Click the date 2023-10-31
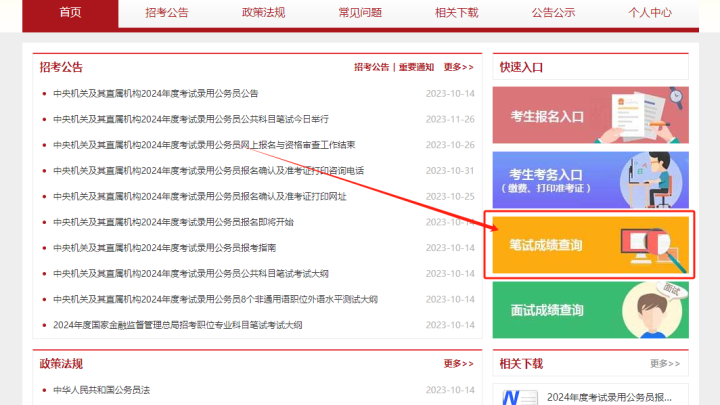Screen dimensions: 720x405 coord(450,171)
